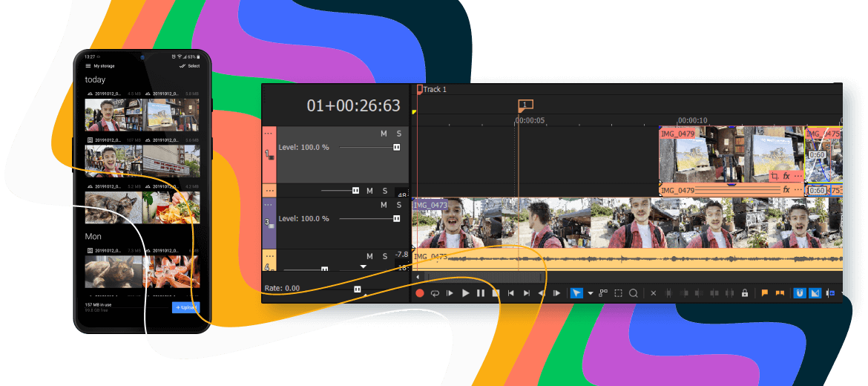Open track 3 more options menu
This screenshot has height=386, width=868.
click(269, 205)
